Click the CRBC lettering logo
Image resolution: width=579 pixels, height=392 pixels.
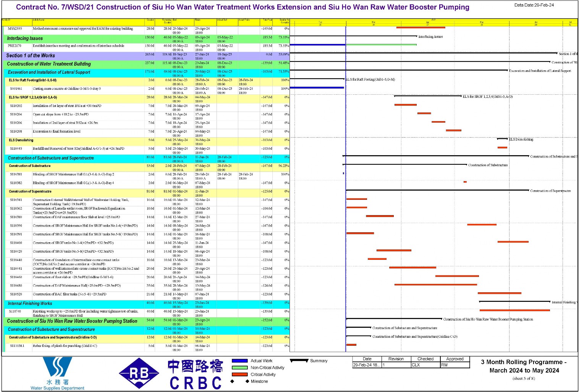(x=195, y=374)
